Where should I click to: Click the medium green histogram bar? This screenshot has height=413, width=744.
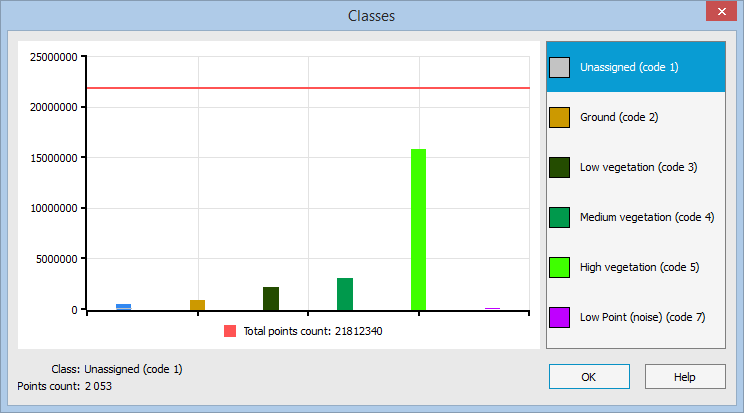pyautogui.click(x=344, y=294)
